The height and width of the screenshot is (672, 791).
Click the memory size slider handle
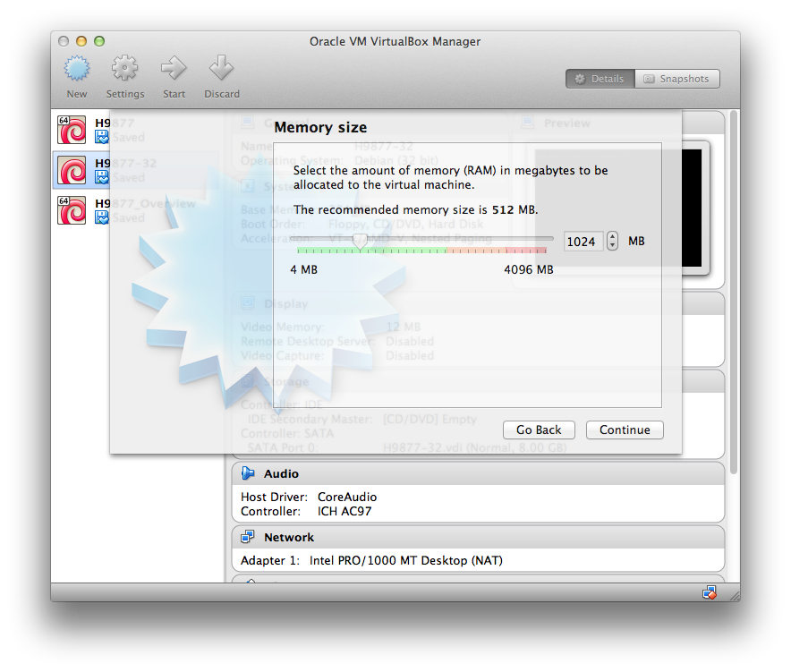[360, 241]
